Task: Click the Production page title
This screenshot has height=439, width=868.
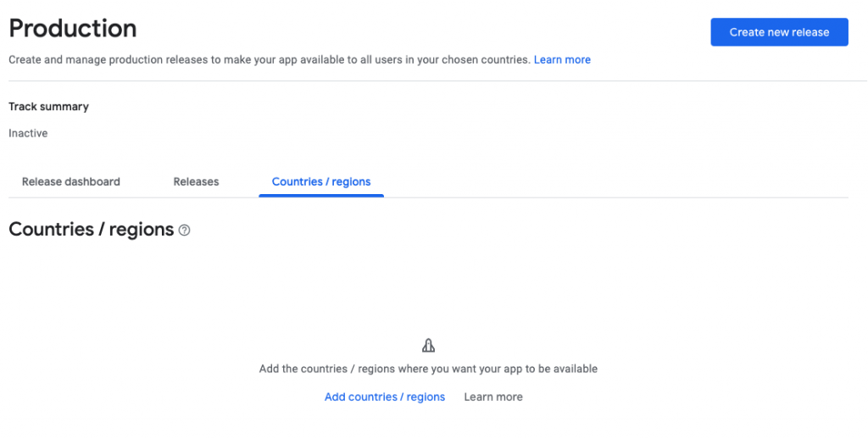Action: click(73, 28)
